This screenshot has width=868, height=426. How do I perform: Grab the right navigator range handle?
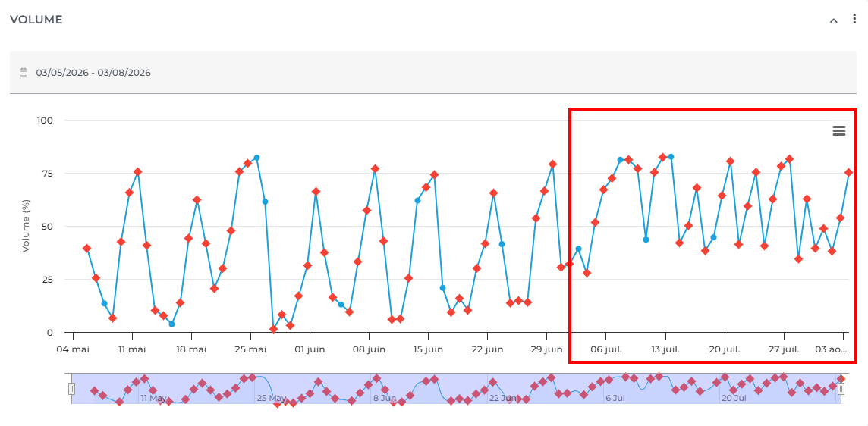841,389
